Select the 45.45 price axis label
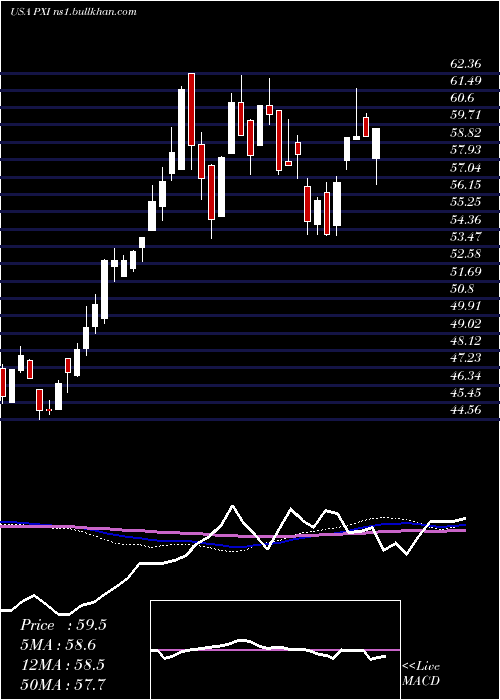The width and height of the screenshot is (500, 700). [466, 393]
